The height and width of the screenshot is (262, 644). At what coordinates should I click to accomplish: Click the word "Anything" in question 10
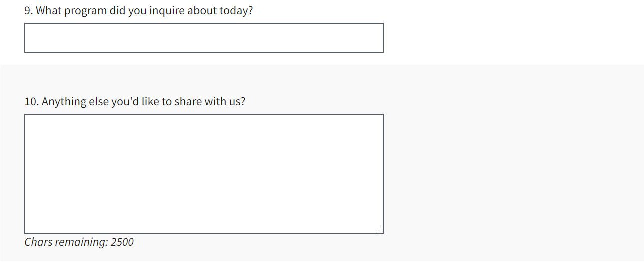tap(64, 102)
